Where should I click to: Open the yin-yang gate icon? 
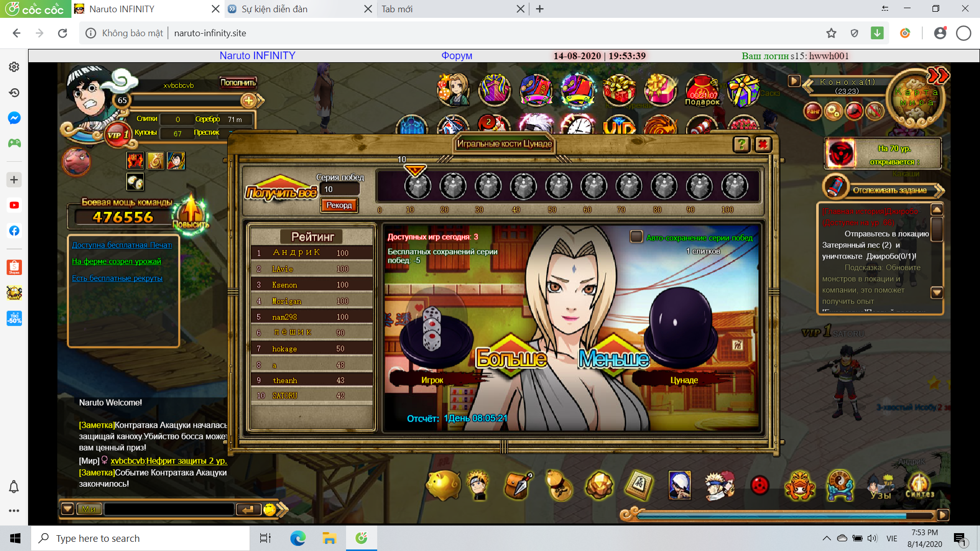click(840, 485)
